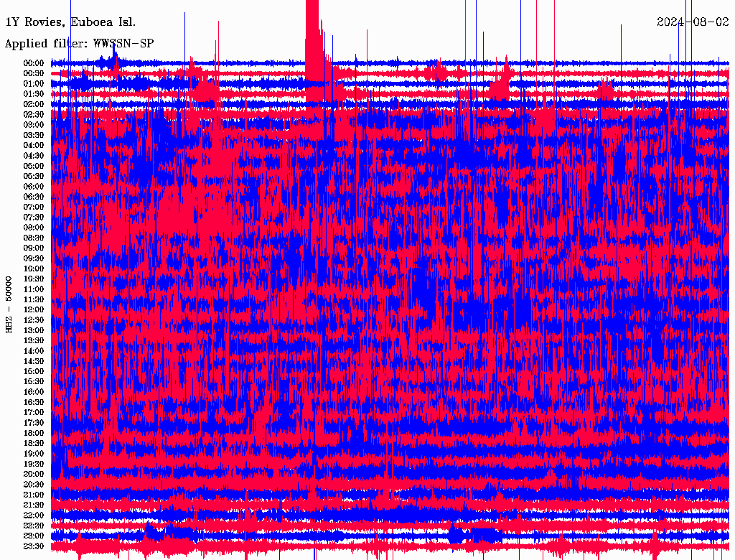Image resolution: width=735 pixels, height=560 pixels.
Task: Select the 03:30 time label
Action: (34, 135)
